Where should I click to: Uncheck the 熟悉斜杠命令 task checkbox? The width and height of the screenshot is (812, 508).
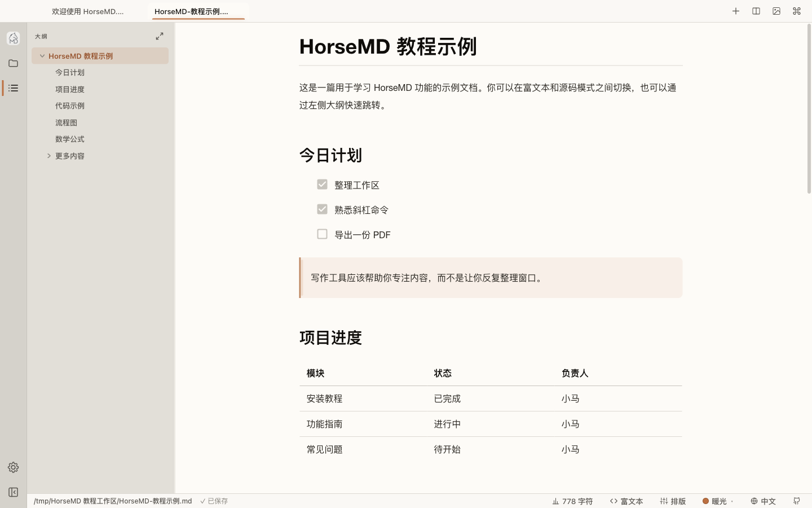pyautogui.click(x=322, y=209)
